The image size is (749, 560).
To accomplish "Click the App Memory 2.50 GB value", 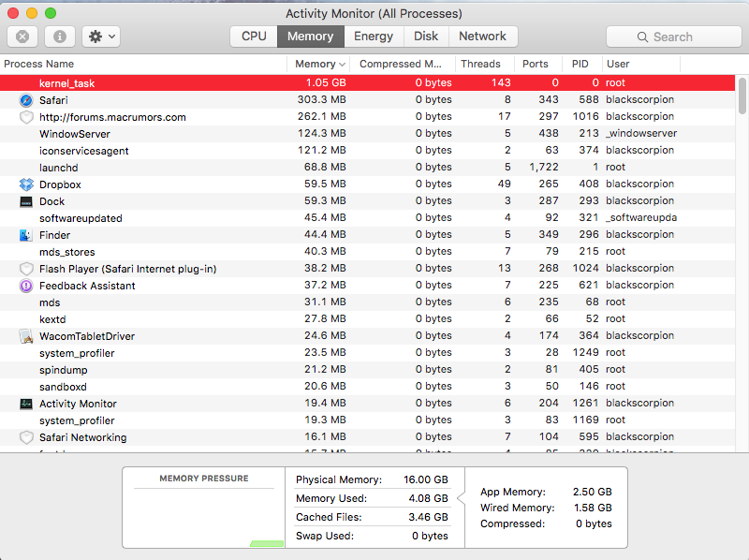I will point(593,492).
